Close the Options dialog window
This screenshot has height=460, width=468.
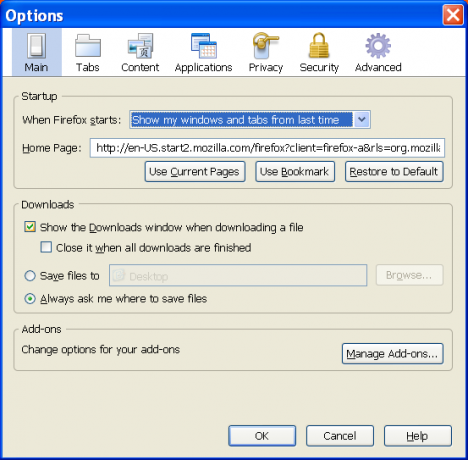453,15
